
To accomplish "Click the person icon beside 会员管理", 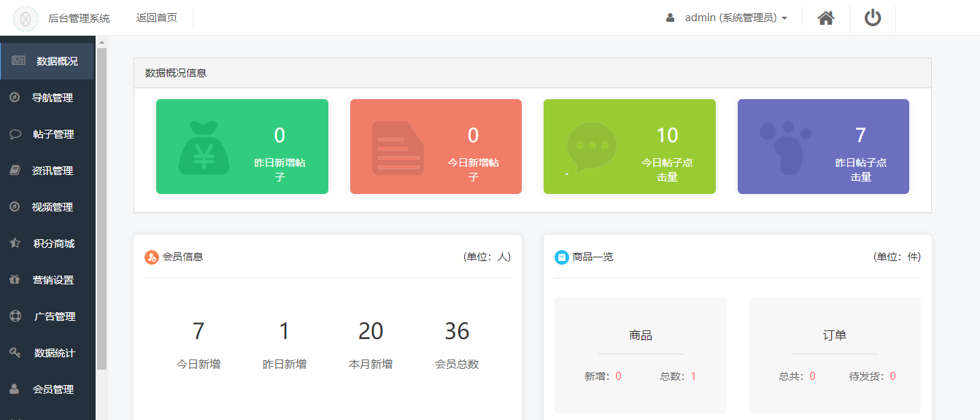I will 15,389.
